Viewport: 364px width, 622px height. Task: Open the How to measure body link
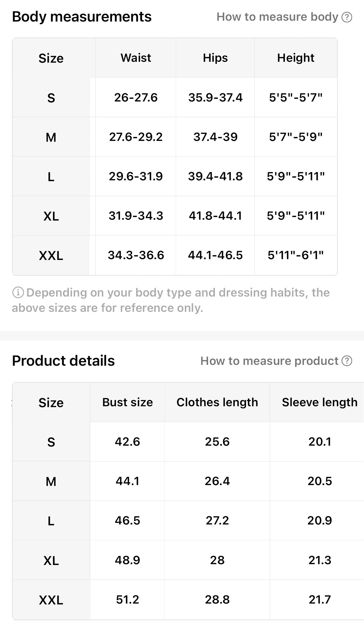pyautogui.click(x=277, y=17)
